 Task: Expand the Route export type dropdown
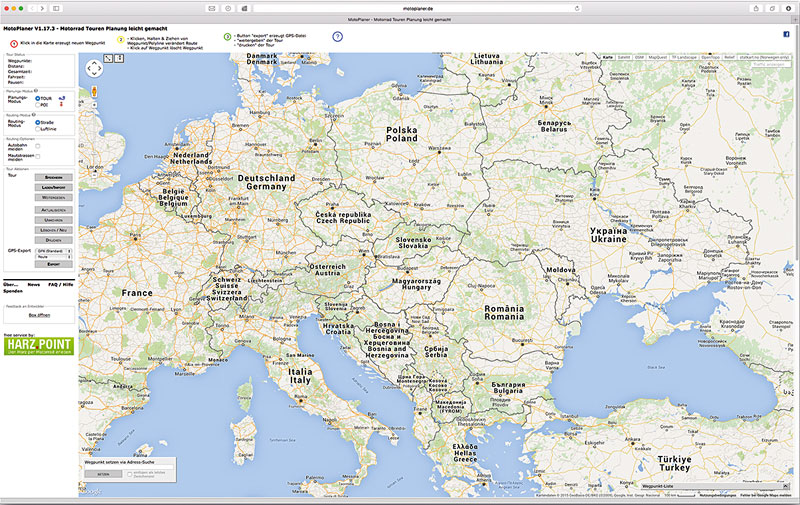(x=55, y=257)
